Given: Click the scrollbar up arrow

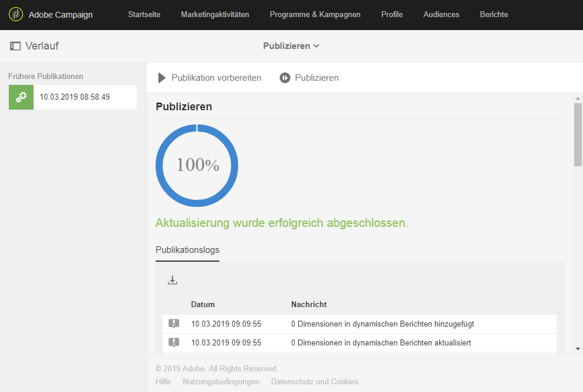Looking at the screenshot, I should tap(578, 98).
